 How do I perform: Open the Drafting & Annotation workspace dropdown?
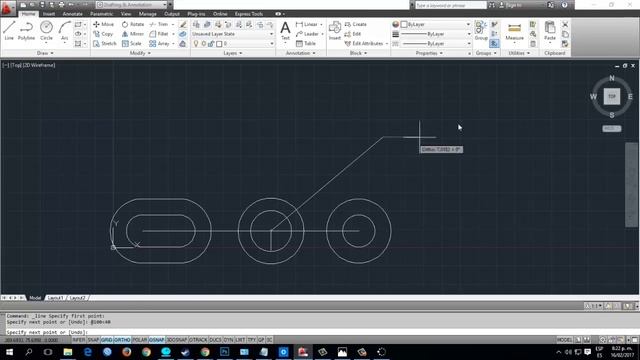[131, 5]
